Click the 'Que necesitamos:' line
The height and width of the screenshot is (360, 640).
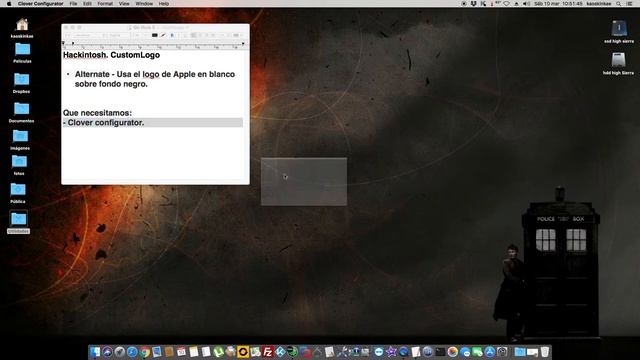tap(97, 113)
